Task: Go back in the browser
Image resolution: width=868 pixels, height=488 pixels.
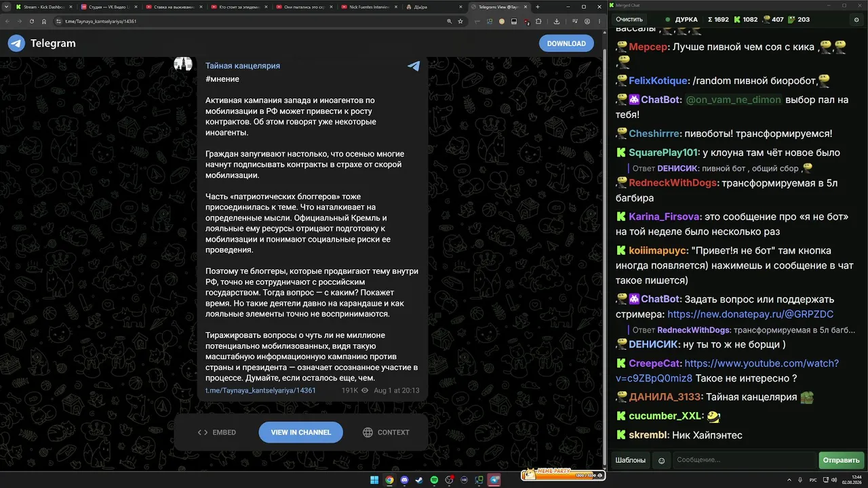Action: click(x=8, y=21)
